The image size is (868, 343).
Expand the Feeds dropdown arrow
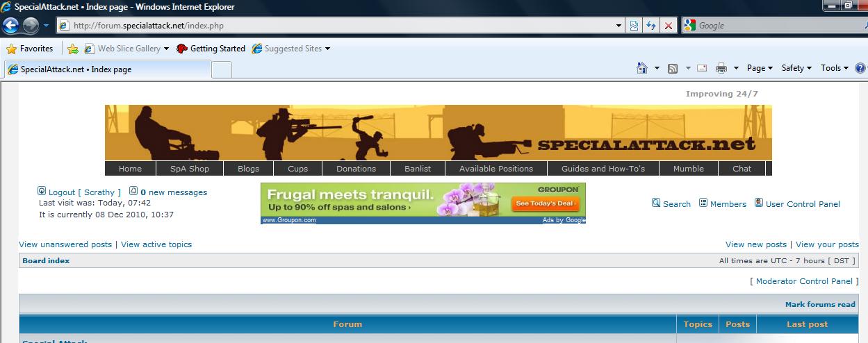(x=688, y=68)
